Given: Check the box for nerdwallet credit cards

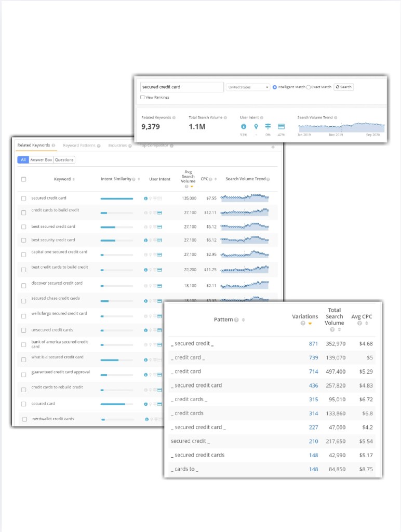Looking at the screenshot, I should 24,419.
